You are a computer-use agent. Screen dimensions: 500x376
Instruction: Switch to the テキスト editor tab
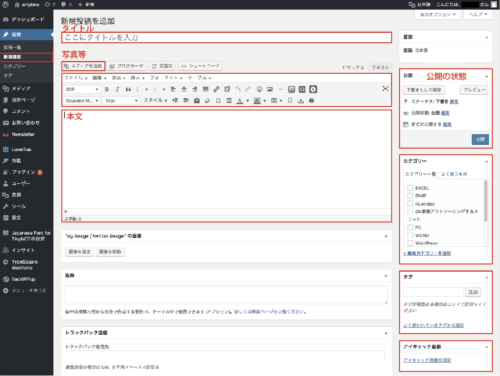pos(380,67)
